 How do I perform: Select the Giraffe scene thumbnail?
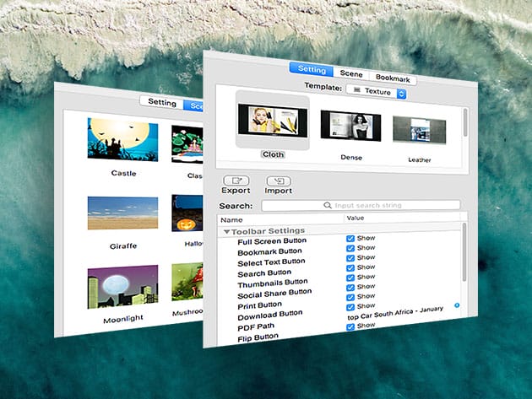point(123,213)
